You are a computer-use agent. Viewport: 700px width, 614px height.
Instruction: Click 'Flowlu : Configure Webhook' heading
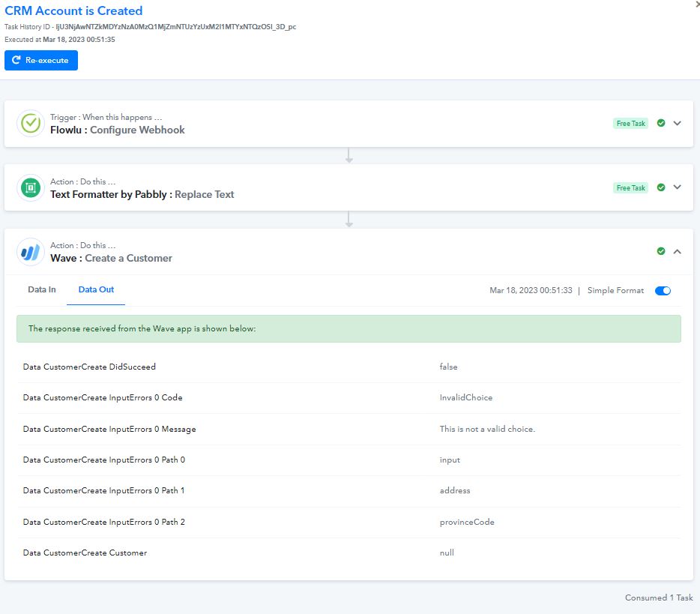(x=118, y=130)
